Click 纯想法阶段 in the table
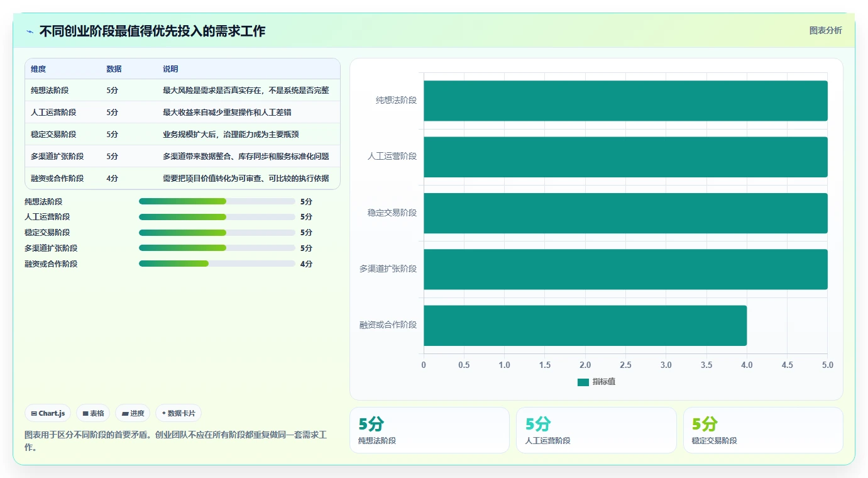868x478 pixels. pyautogui.click(x=50, y=91)
